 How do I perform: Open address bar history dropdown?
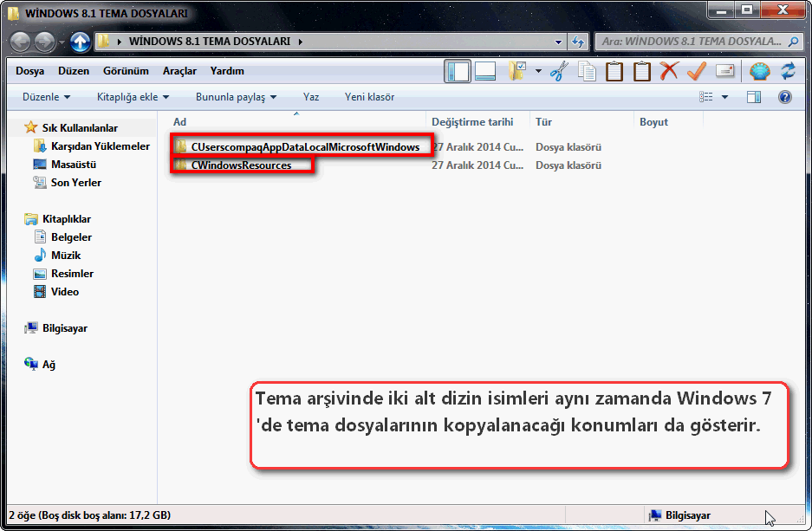[x=558, y=42]
